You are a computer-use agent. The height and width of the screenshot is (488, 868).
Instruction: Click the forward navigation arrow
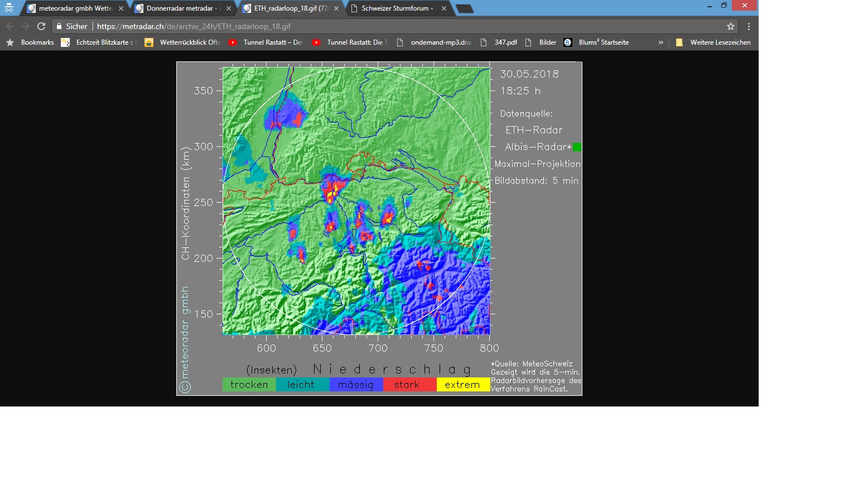pyautogui.click(x=26, y=26)
